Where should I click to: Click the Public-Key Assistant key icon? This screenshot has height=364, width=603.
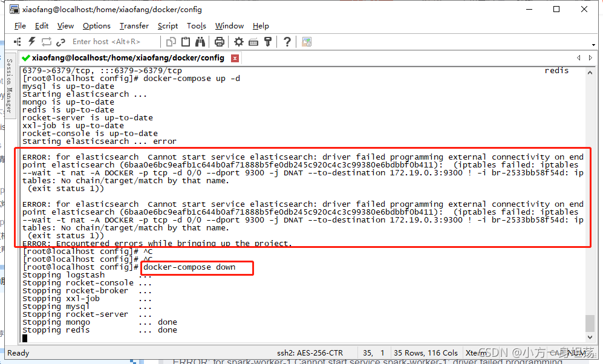coord(268,42)
